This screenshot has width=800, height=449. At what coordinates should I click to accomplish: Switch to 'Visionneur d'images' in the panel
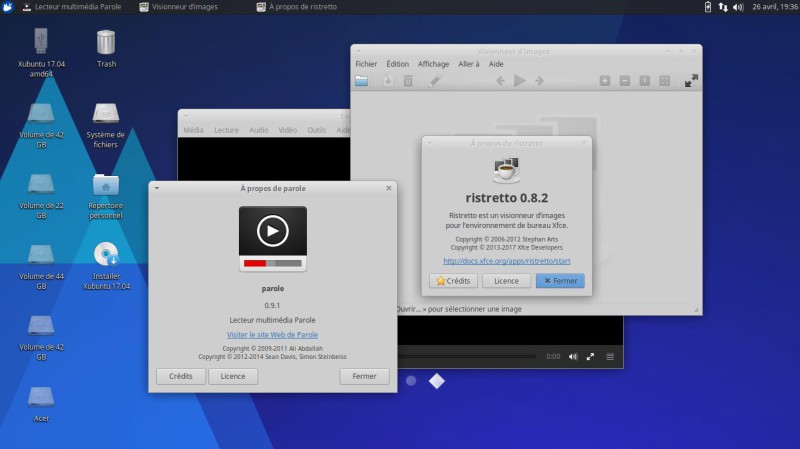(x=179, y=7)
